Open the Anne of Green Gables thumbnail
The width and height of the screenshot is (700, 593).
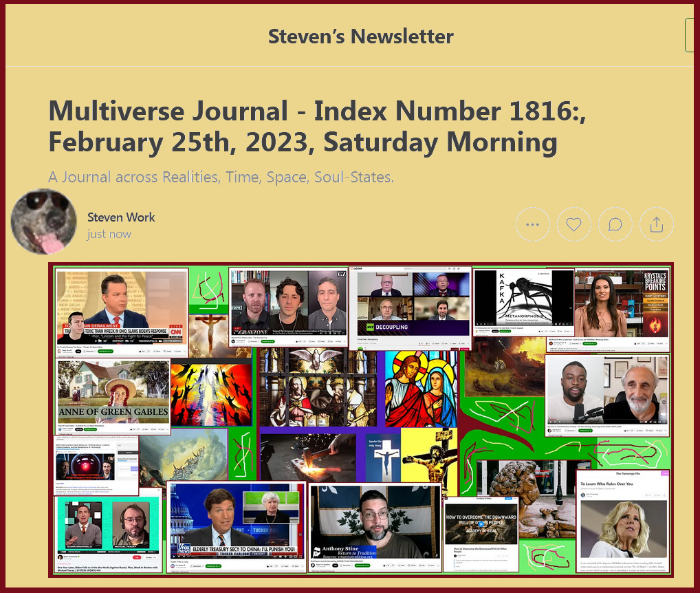(114, 396)
